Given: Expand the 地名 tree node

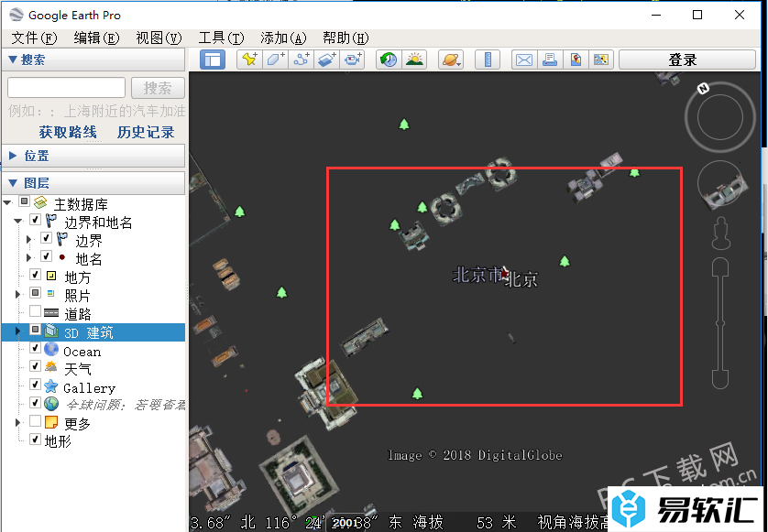Looking at the screenshot, I should pyautogui.click(x=29, y=257).
